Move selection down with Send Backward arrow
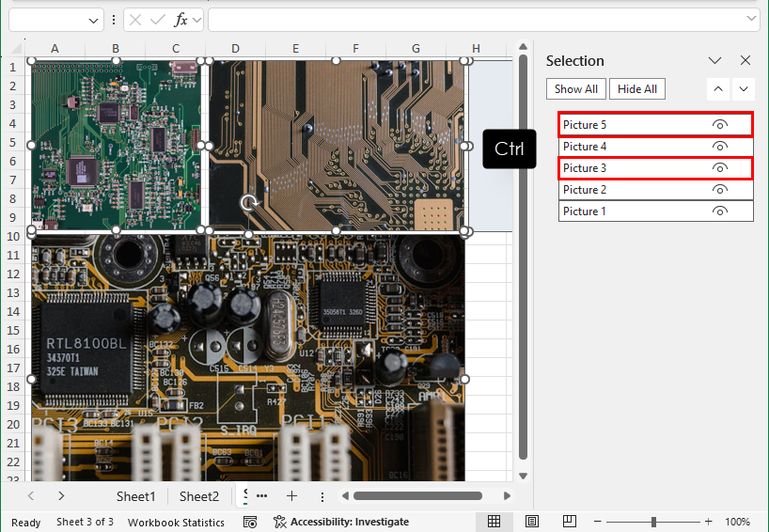This screenshot has height=532, width=769. (744, 88)
